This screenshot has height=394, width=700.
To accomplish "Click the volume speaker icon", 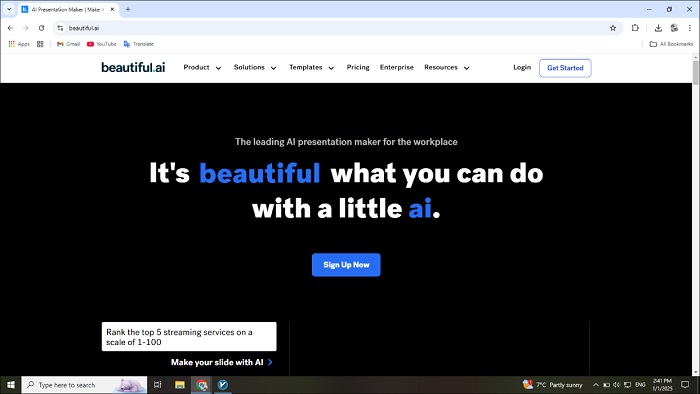I will [x=617, y=385].
